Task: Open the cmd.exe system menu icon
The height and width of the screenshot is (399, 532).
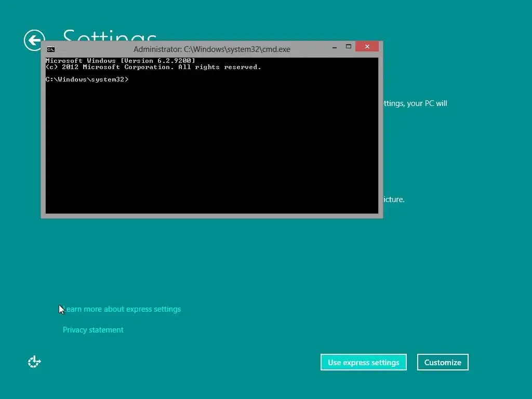Action: point(51,49)
